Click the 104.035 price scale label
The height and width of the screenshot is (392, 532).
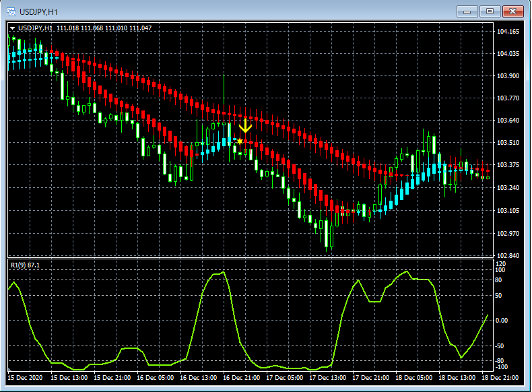tap(508, 54)
